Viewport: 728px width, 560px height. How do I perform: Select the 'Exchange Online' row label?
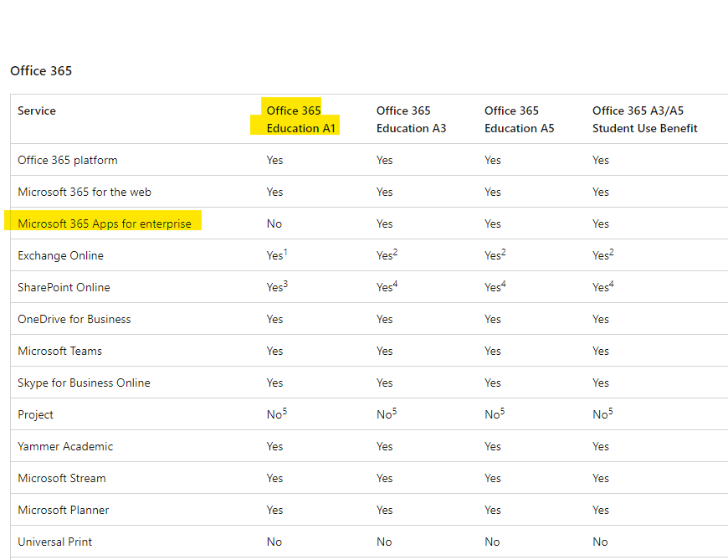(60, 255)
